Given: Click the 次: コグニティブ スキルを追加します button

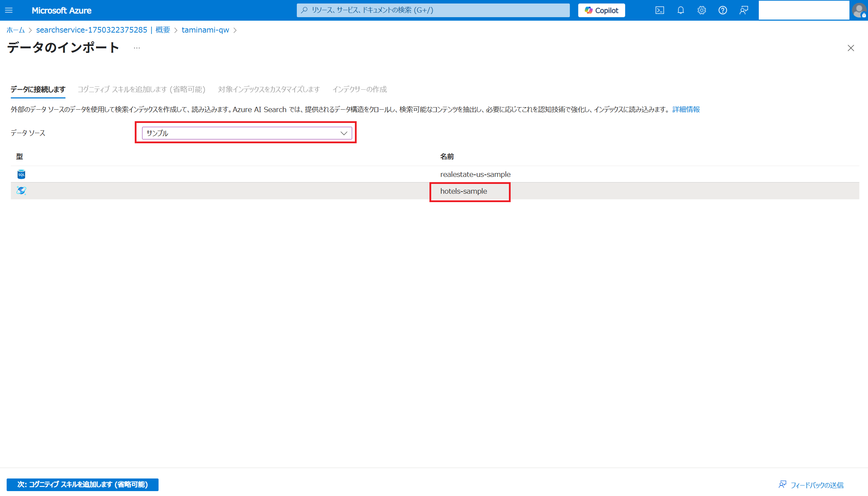Looking at the screenshot, I should click(x=83, y=484).
